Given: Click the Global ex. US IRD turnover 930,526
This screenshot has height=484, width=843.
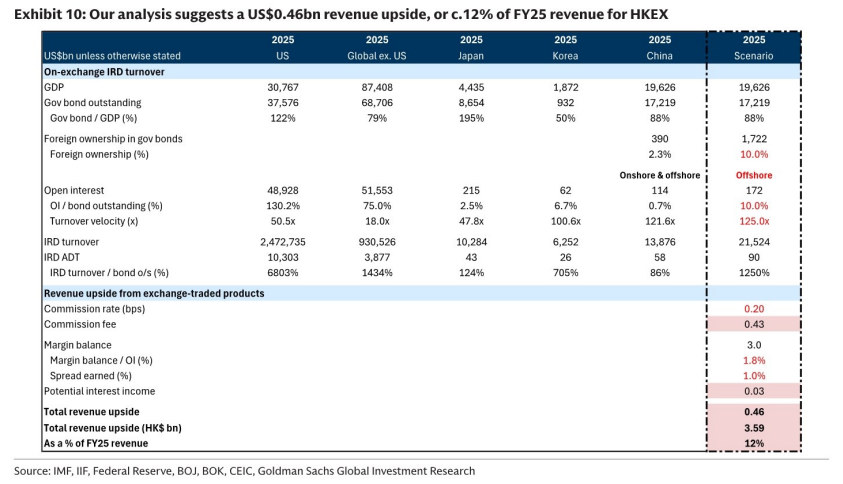Looking at the screenshot, I should click(377, 242).
